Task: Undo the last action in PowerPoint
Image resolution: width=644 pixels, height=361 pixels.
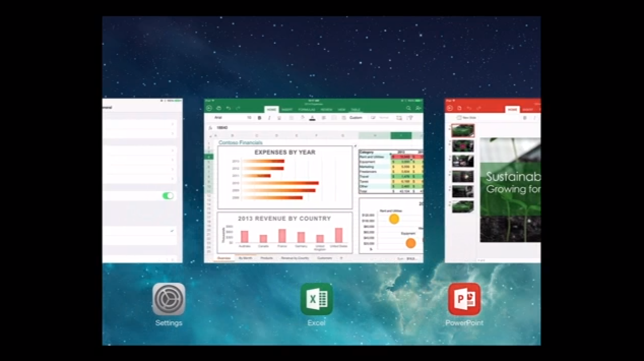Action: pos(469,108)
